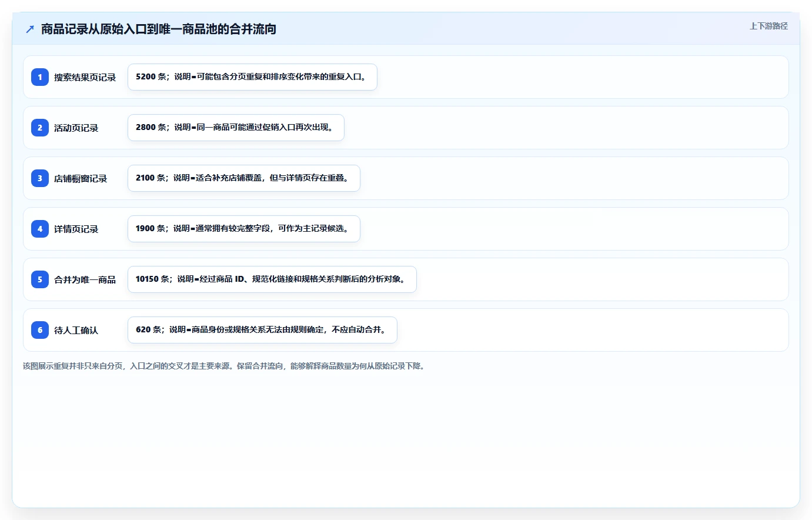Click the 2800 条 description box
812x520 pixels.
[x=236, y=128]
